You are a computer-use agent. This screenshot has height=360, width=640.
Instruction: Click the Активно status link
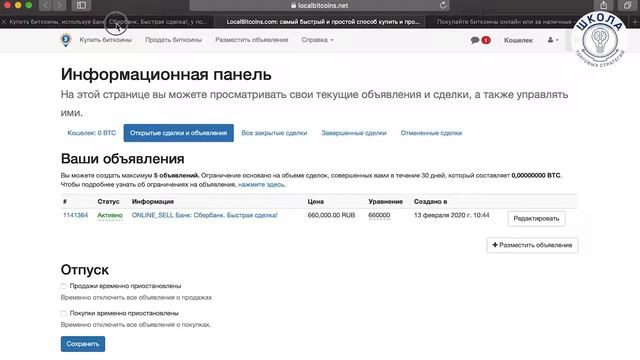[x=110, y=215]
